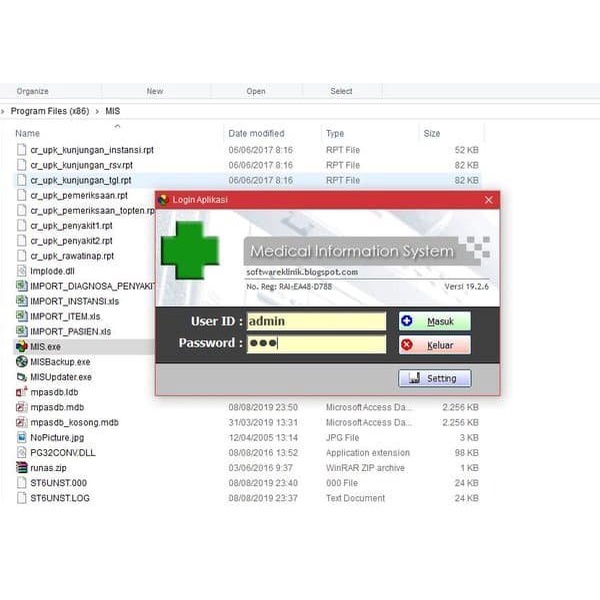Sort files by Name column header

[x=28, y=133]
